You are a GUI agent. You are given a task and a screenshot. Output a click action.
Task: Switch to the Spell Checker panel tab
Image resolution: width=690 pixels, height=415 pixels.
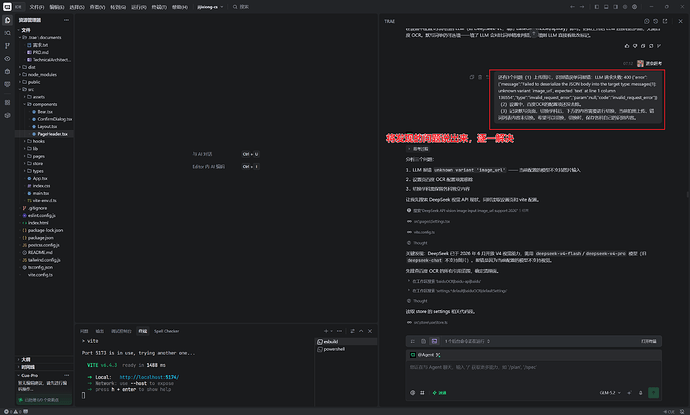coord(166,331)
